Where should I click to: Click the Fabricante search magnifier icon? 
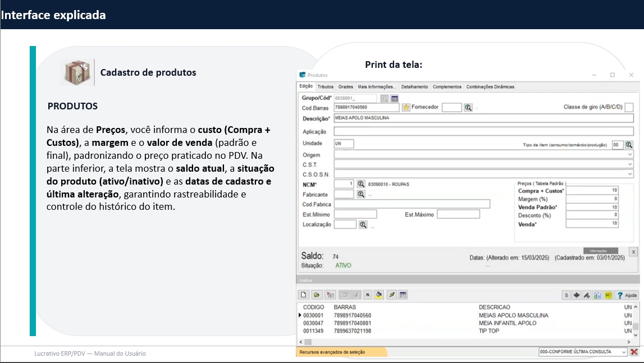click(361, 194)
